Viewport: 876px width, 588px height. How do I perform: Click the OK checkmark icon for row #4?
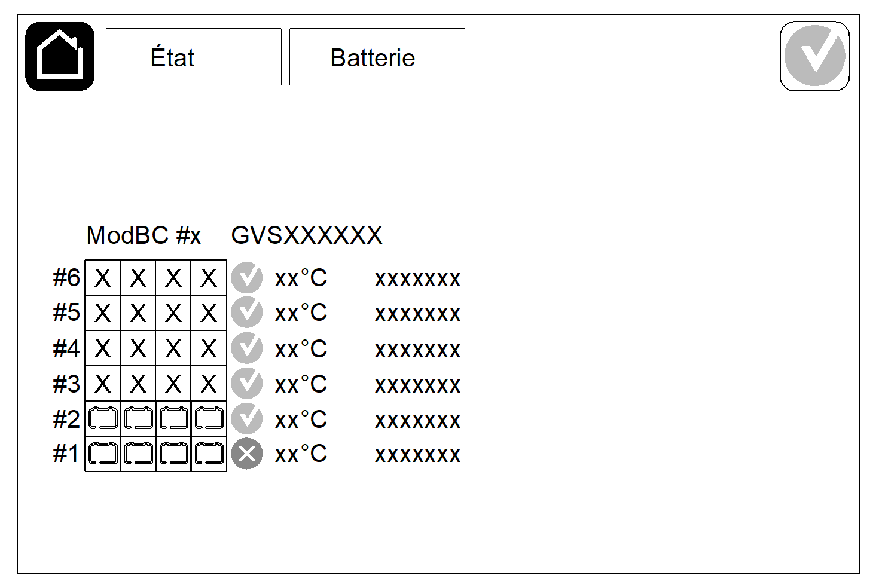coord(246,348)
